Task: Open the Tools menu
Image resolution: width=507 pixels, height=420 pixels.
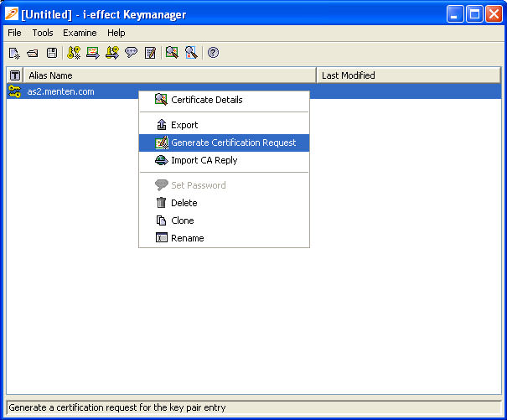Action: pyautogui.click(x=43, y=33)
